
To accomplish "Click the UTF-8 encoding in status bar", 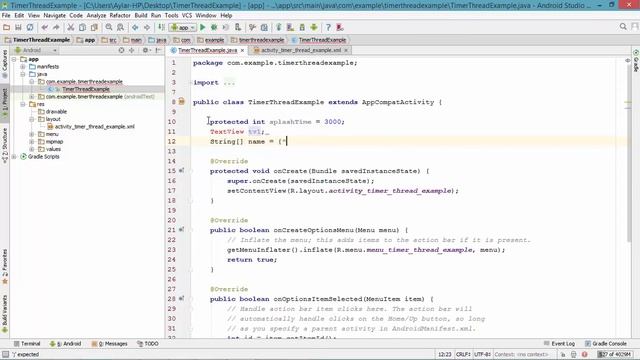I will [482, 354].
